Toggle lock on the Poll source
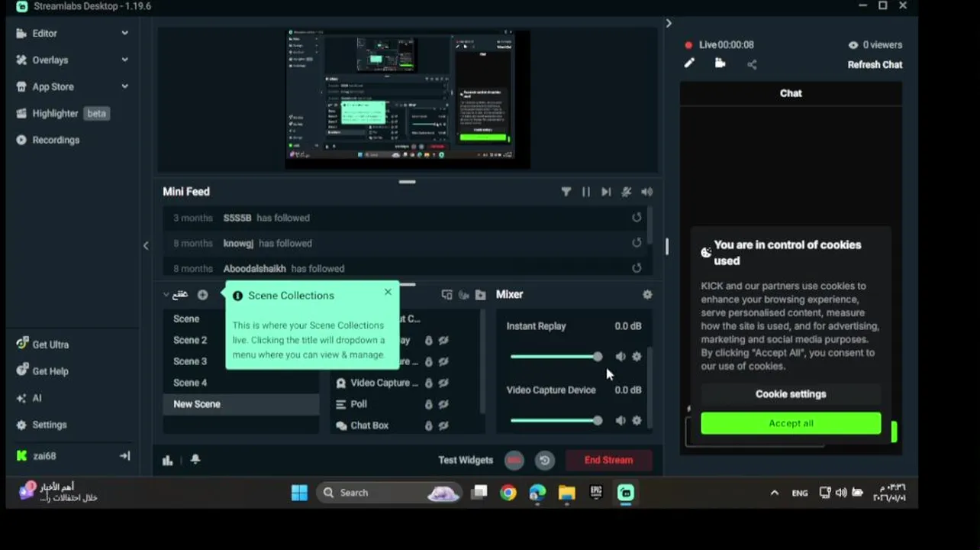This screenshot has height=550, width=980. [x=428, y=405]
